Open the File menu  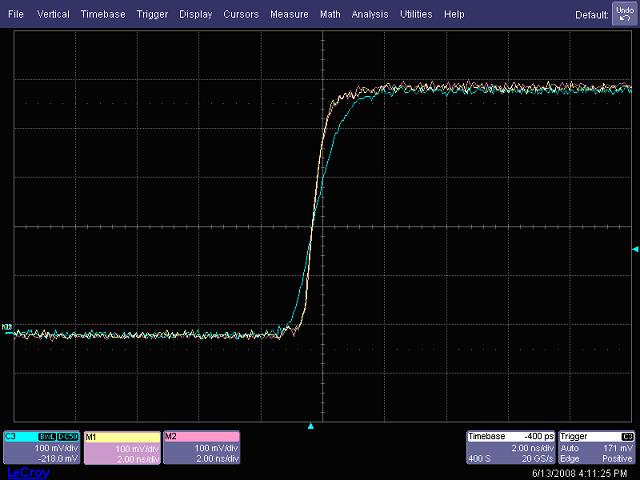[16, 15]
